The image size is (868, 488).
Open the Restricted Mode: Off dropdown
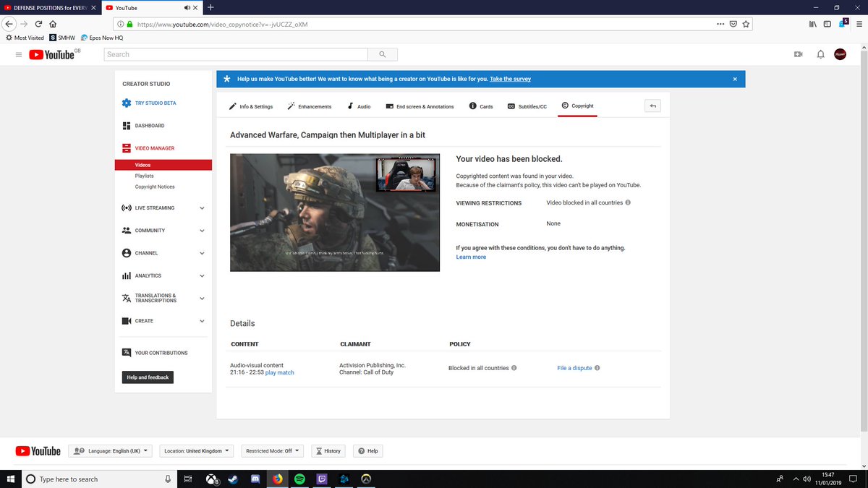point(273,450)
